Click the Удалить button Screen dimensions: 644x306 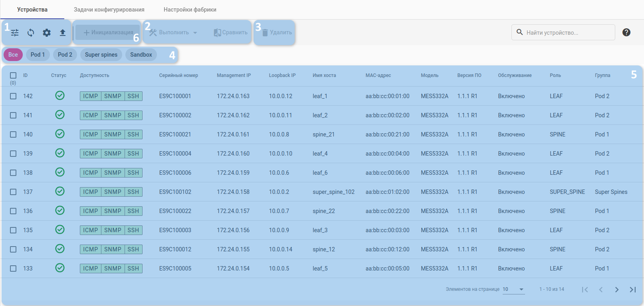[277, 33]
